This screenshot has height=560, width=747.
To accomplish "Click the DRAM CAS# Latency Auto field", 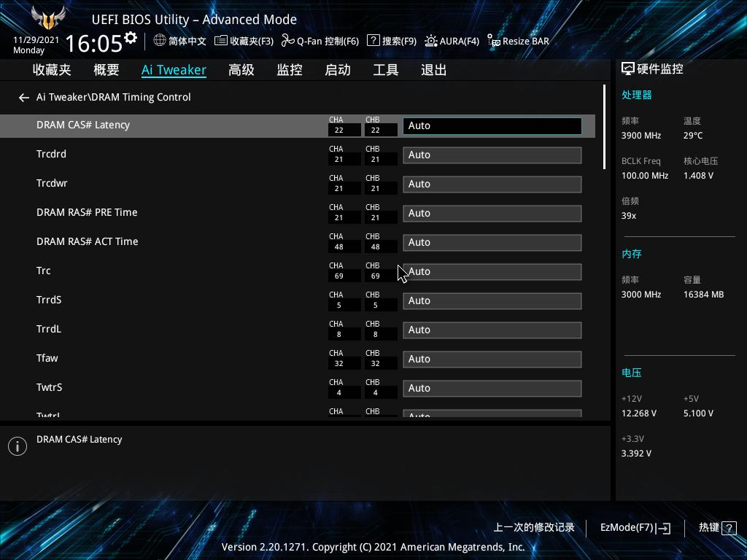I will [x=492, y=125].
